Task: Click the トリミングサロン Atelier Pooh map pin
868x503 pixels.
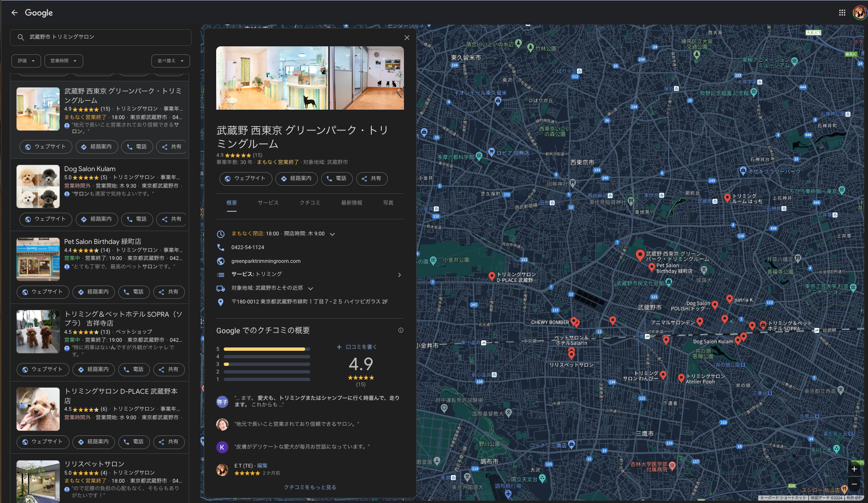Action: 681,378
